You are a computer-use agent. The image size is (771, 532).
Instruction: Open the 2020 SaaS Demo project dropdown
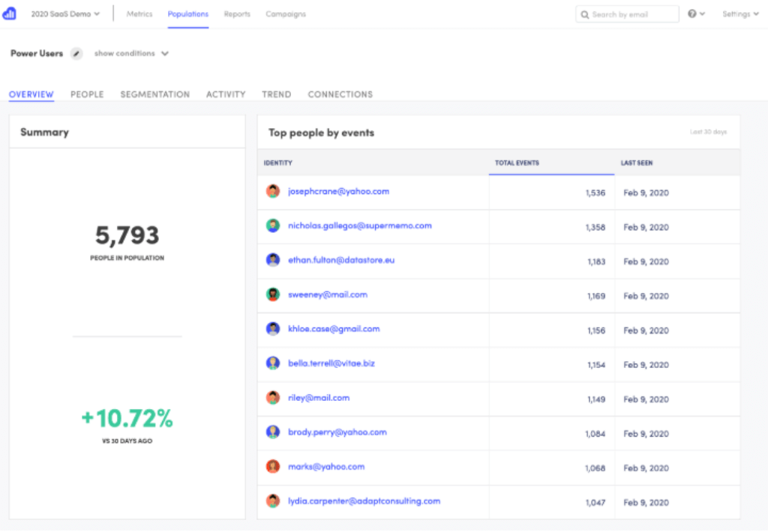tap(65, 14)
